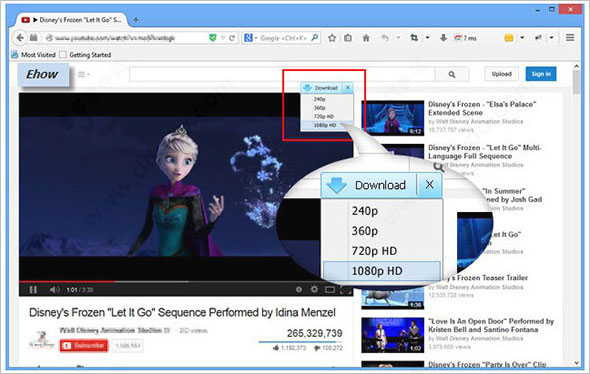Click the 265,329,739 view count
This screenshot has width=590, height=374.
click(x=315, y=333)
